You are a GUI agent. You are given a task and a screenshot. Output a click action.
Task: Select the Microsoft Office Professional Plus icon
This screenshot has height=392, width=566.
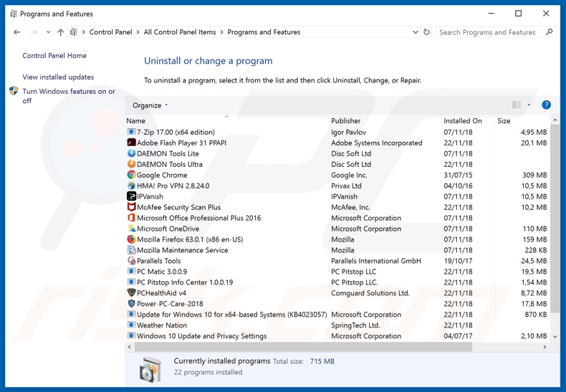pos(131,218)
